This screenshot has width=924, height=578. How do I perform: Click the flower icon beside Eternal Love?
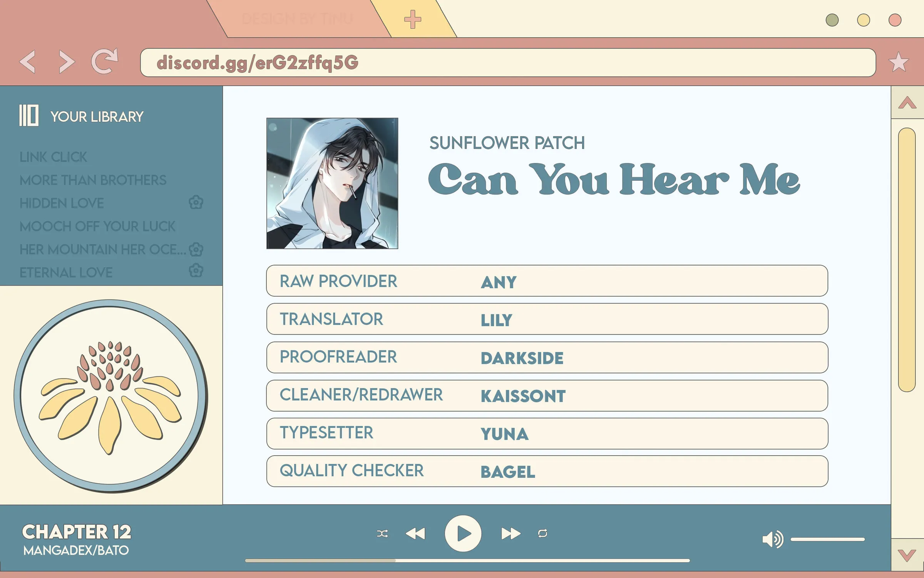click(x=196, y=271)
